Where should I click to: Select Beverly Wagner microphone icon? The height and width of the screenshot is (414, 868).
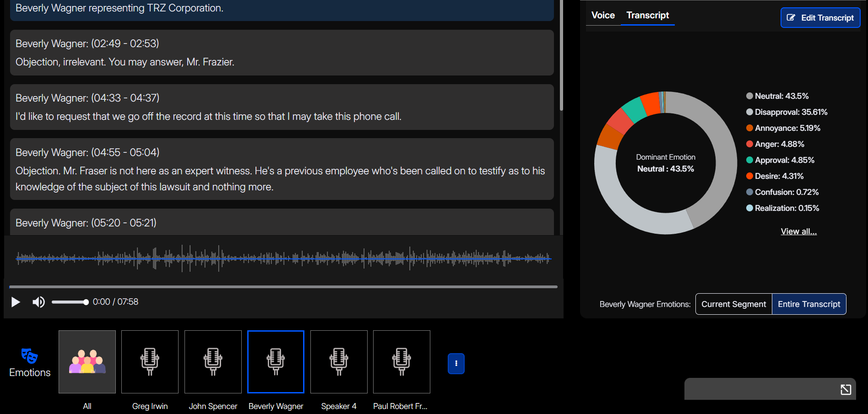(276, 361)
